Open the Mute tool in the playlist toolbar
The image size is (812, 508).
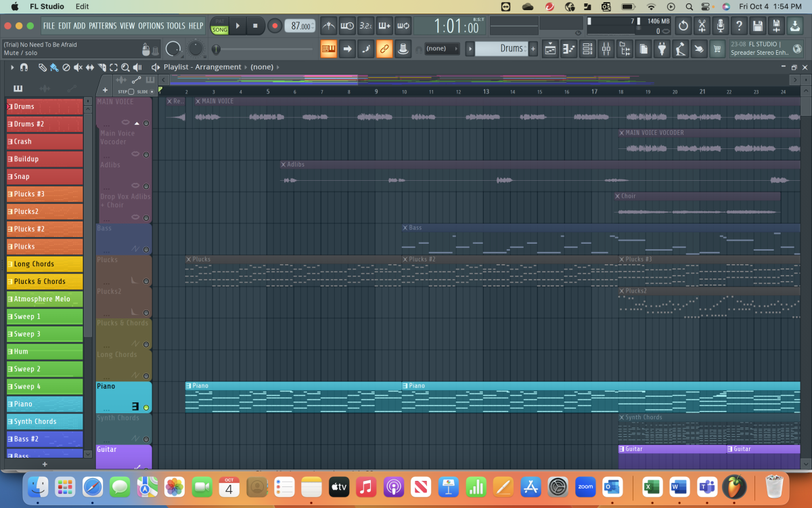click(x=78, y=67)
